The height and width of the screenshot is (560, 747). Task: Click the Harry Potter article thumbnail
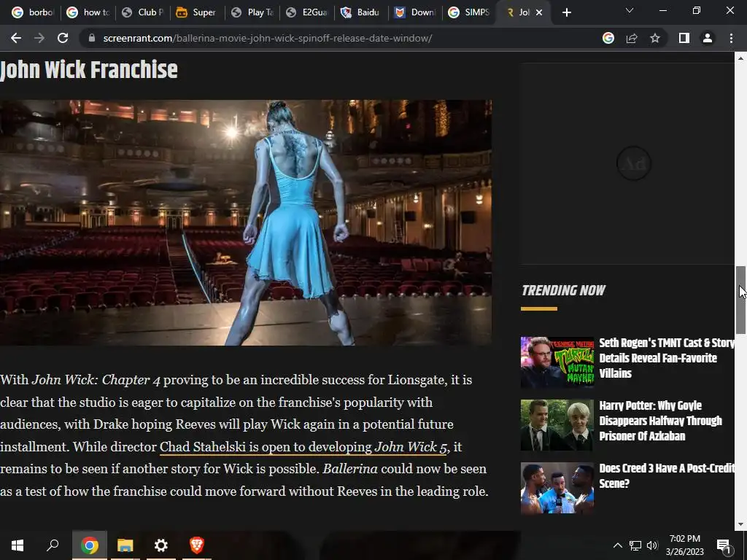click(557, 425)
